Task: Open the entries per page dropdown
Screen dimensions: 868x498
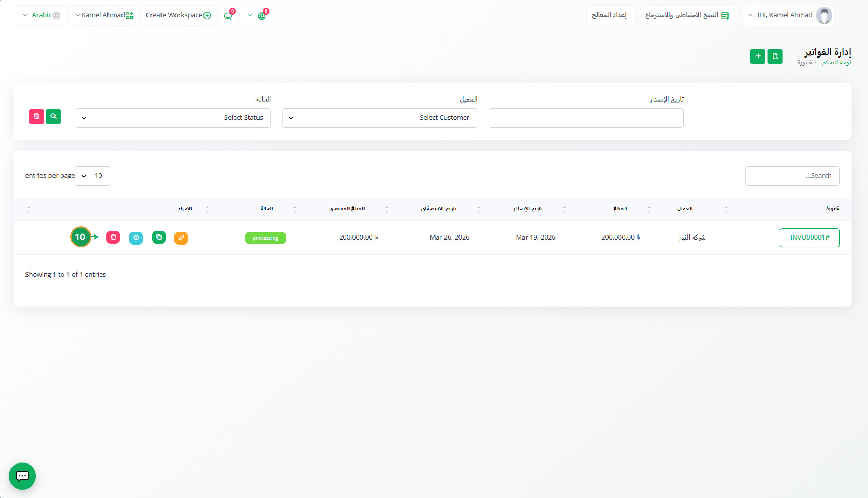Action: pos(92,176)
